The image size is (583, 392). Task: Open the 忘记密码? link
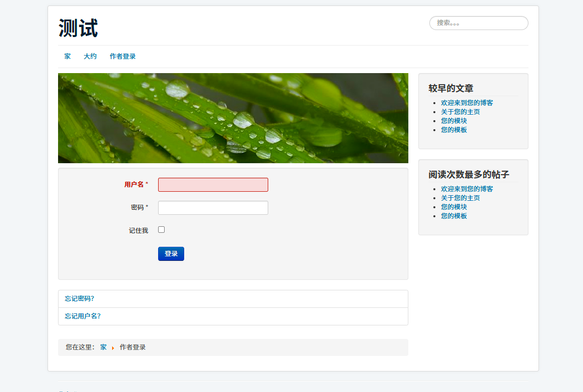pos(80,299)
